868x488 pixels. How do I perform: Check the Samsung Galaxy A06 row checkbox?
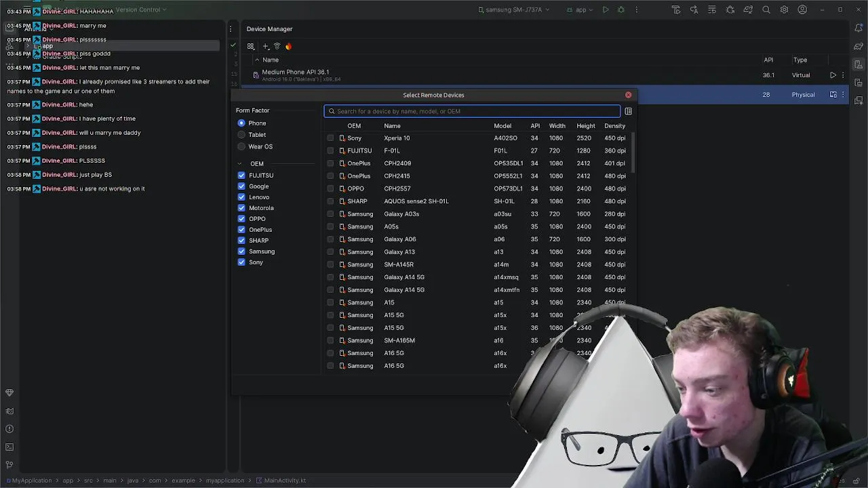point(330,239)
